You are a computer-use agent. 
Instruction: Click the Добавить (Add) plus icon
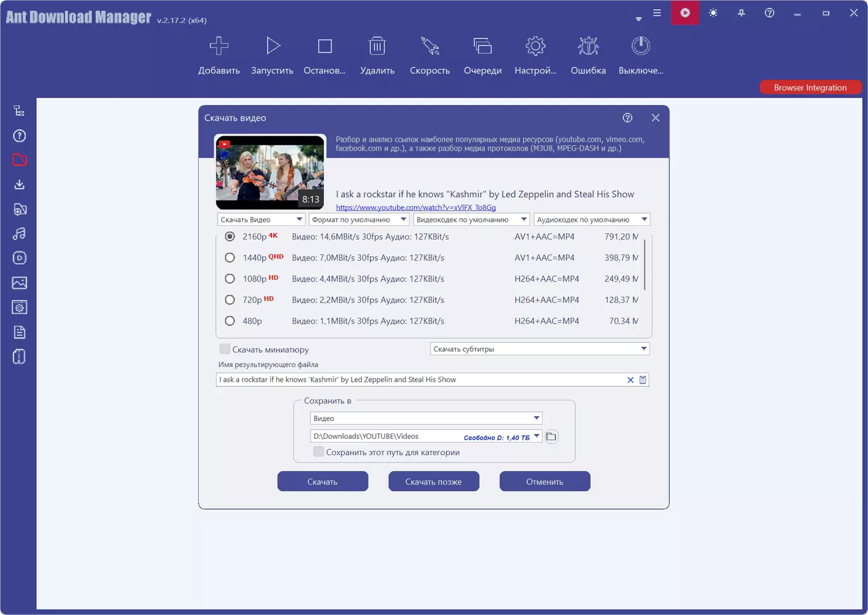(x=219, y=46)
